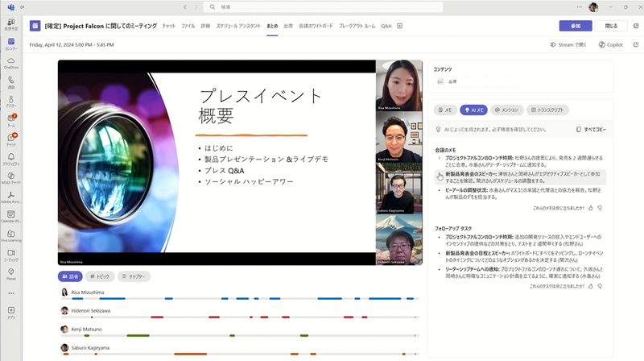Open Copilot for this meeting

click(611, 44)
